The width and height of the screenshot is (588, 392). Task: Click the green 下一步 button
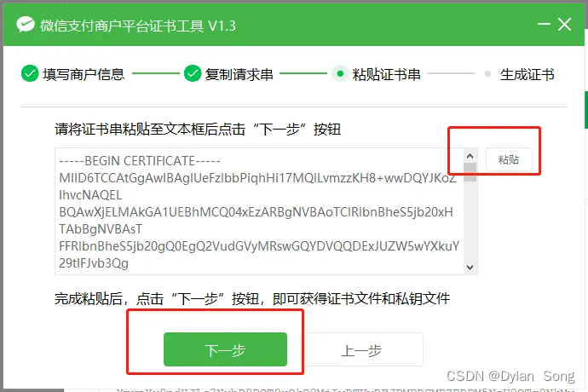225,349
